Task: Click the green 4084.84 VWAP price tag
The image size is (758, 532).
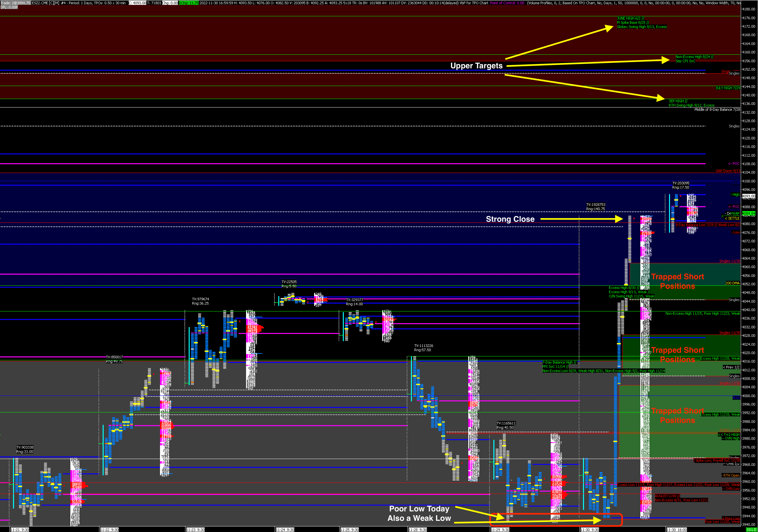Action: pos(748,214)
